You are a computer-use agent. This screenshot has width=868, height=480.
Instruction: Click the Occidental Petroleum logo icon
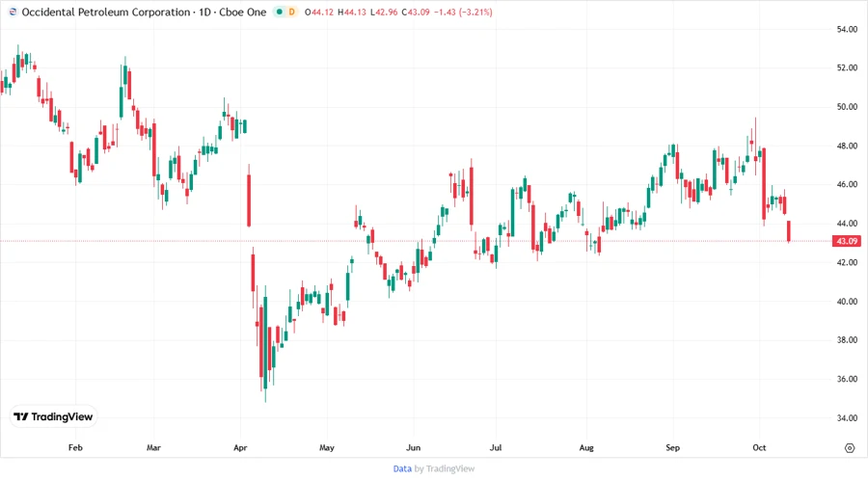point(13,12)
